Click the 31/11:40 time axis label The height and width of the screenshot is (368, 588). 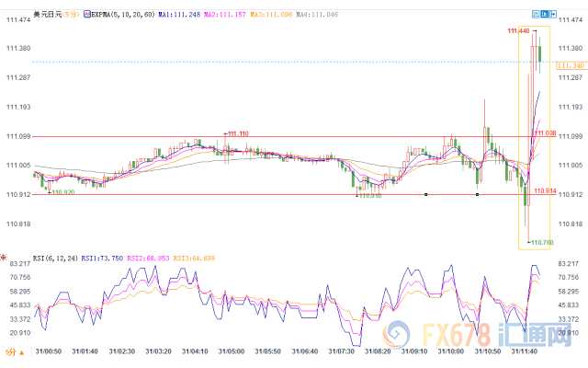pyautogui.click(x=525, y=351)
